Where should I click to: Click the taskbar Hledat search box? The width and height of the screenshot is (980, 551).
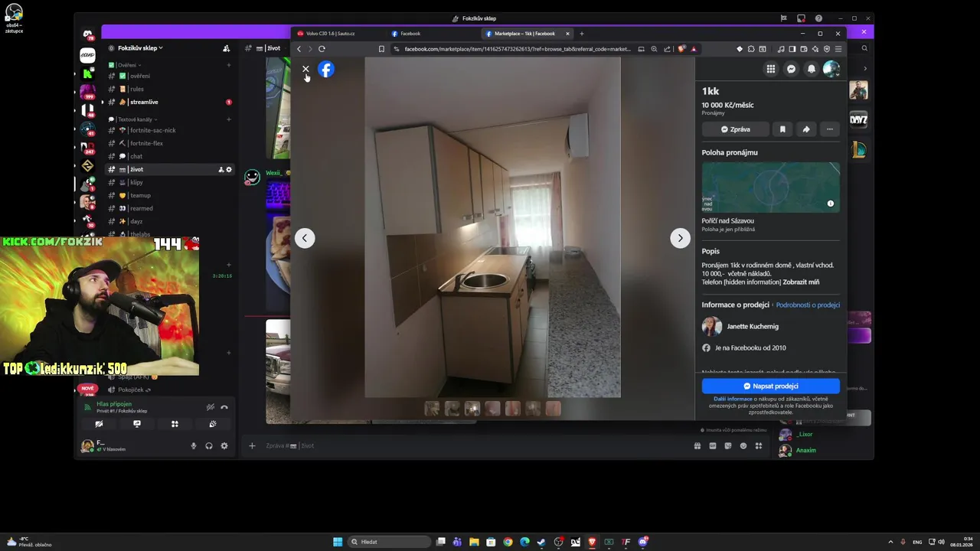pyautogui.click(x=389, y=542)
